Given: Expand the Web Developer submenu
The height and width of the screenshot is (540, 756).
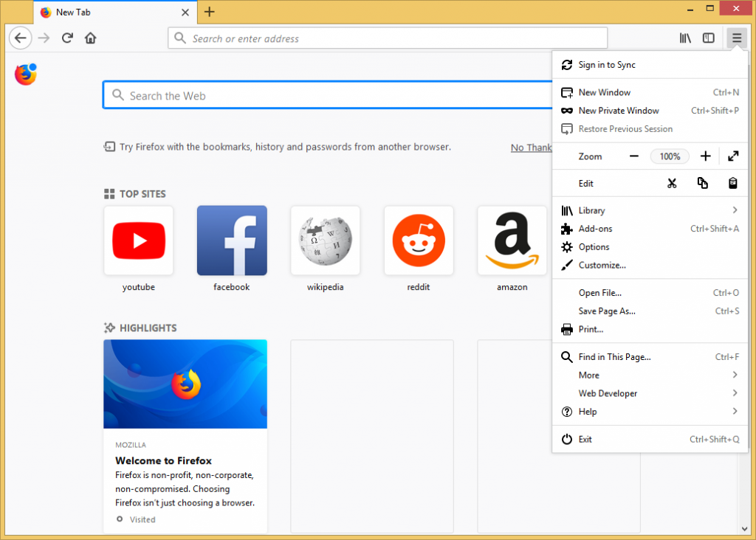Looking at the screenshot, I should 650,393.
